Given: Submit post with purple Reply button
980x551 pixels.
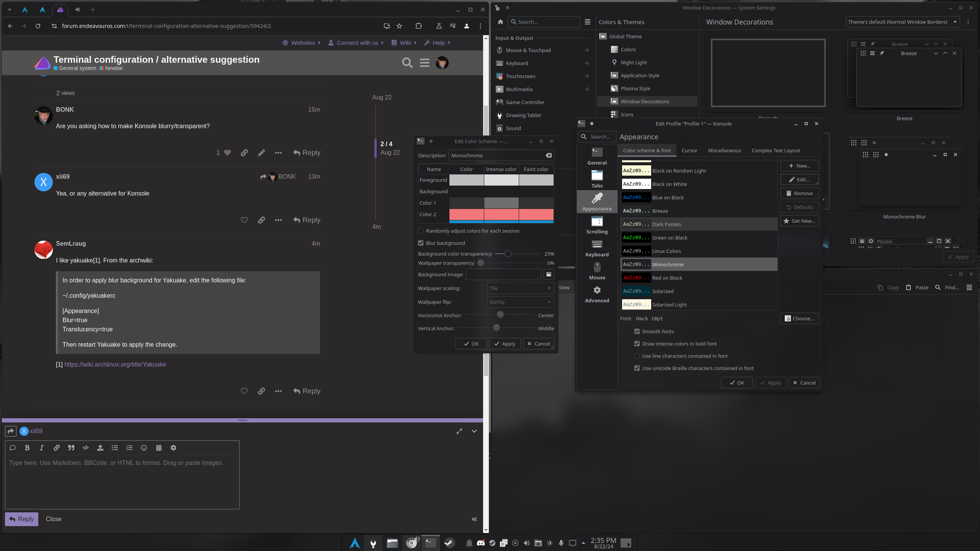Looking at the screenshot, I should point(21,519).
